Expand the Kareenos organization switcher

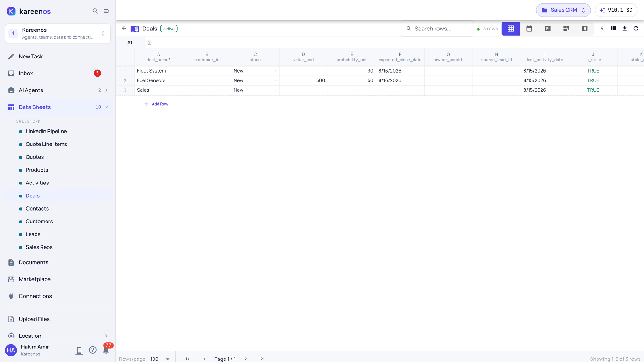(58, 33)
